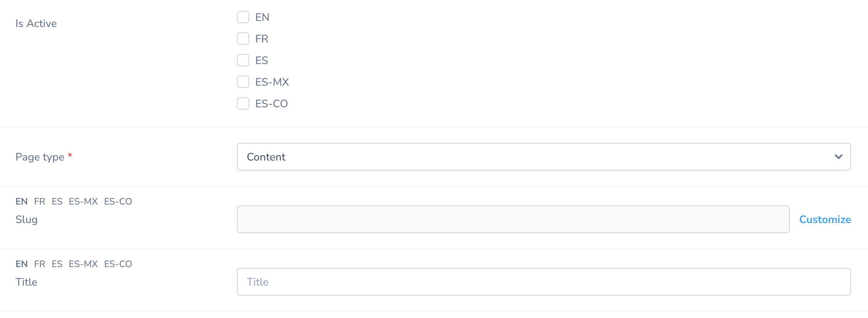Image resolution: width=868 pixels, height=318 pixels.
Task: Toggle the ES-MX Is Active checkbox
Action: (x=243, y=82)
